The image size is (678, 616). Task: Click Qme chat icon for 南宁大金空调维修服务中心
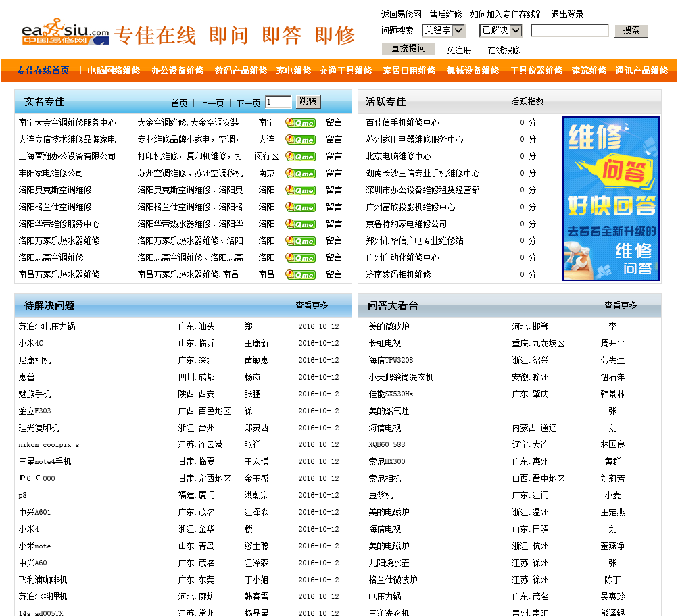pyautogui.click(x=300, y=123)
